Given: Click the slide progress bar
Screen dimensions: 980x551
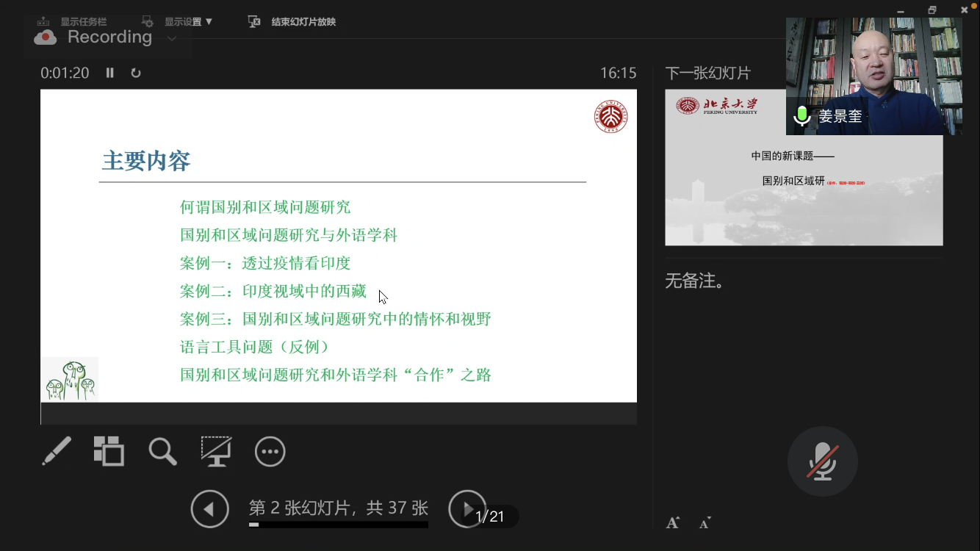Looking at the screenshot, I should click(x=338, y=523).
